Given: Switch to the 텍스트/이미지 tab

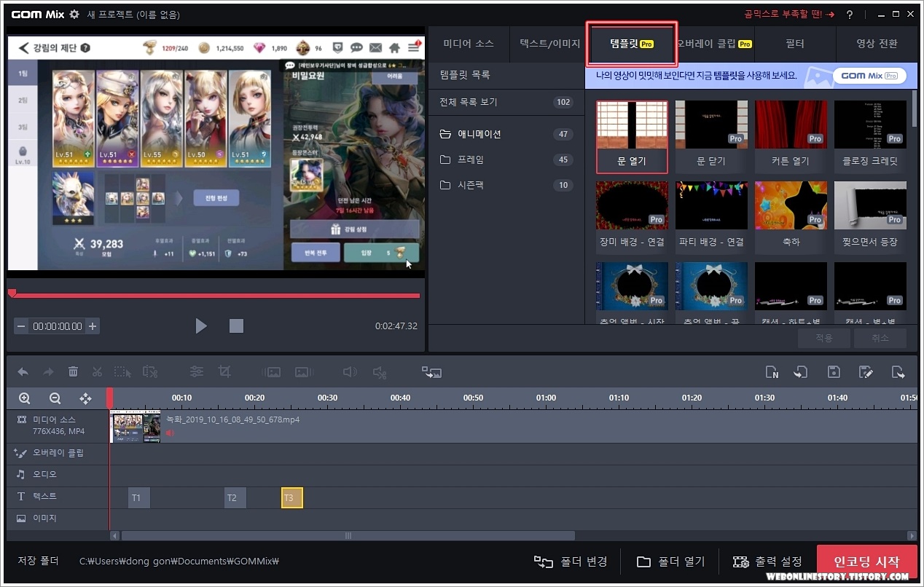Looking at the screenshot, I should (549, 44).
